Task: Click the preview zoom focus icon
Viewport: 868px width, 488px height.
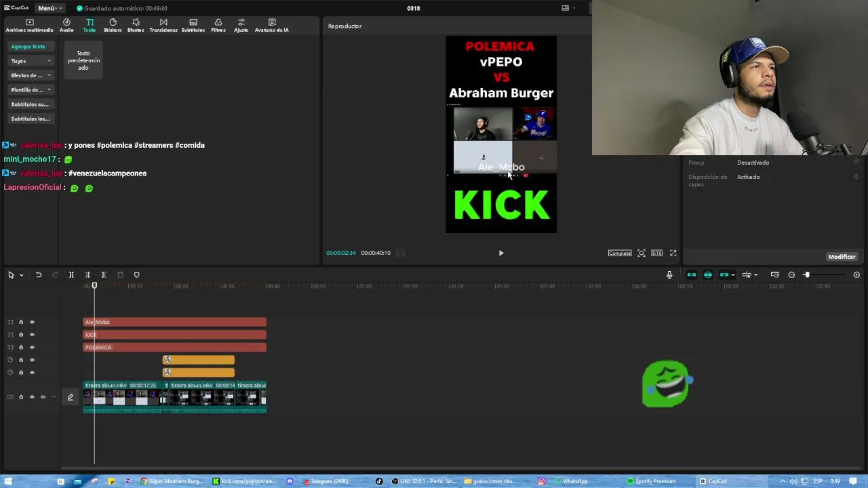Action: click(x=642, y=253)
